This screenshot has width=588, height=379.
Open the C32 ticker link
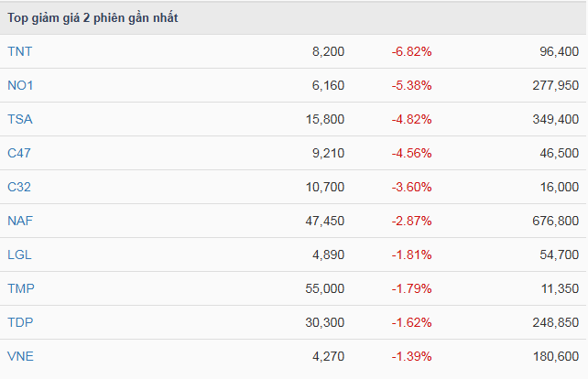pos(19,188)
